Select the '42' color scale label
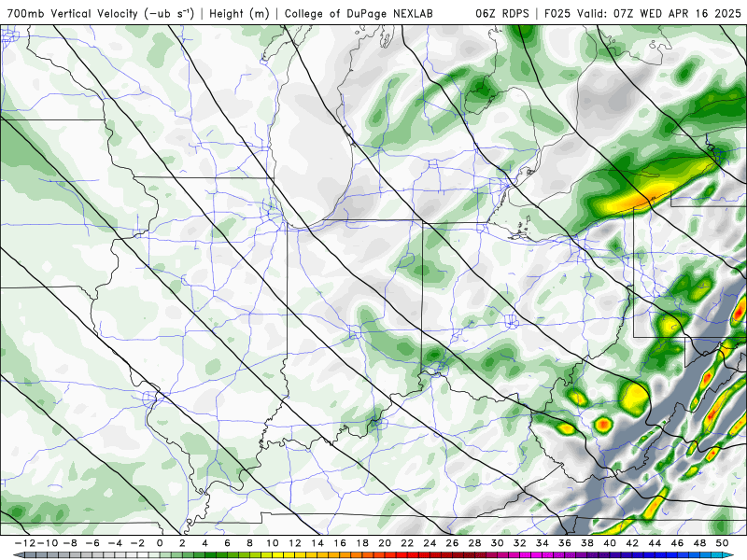Viewport: 747px width, 560px height. pyautogui.click(x=632, y=543)
